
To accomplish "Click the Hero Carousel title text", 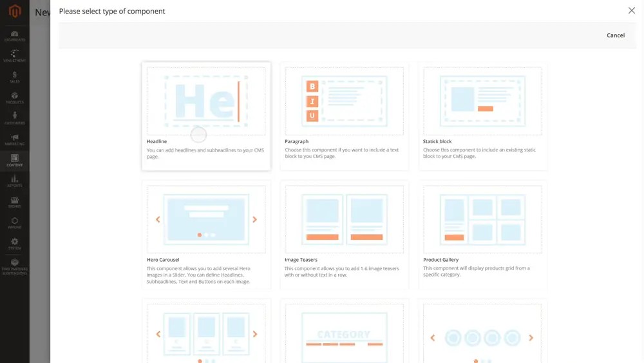I will pyautogui.click(x=163, y=260).
